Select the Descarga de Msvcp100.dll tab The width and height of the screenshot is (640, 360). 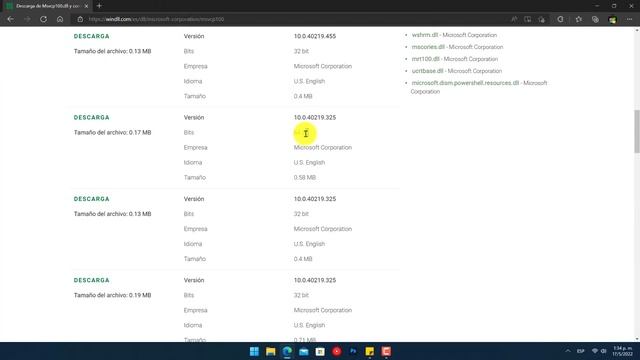click(47, 6)
